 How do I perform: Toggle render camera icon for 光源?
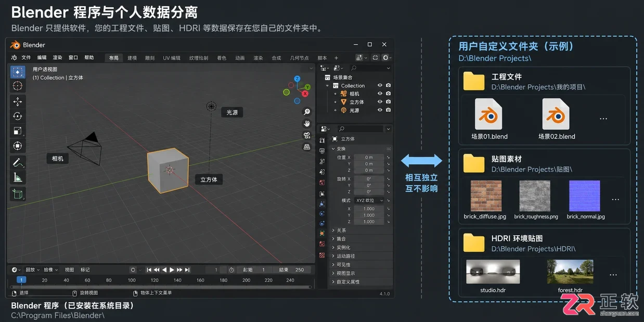point(388,110)
